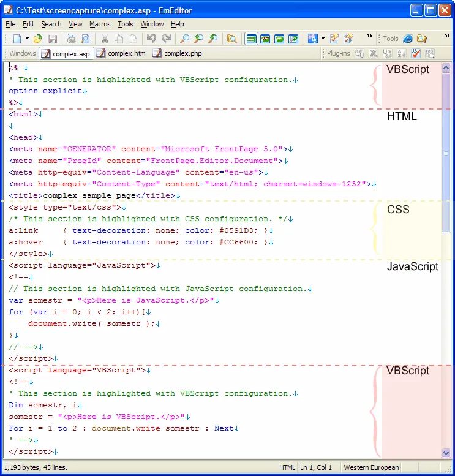This screenshot has width=455, height=476.
Task: Open the New file dropdown arrow
Action: [x=27, y=39]
